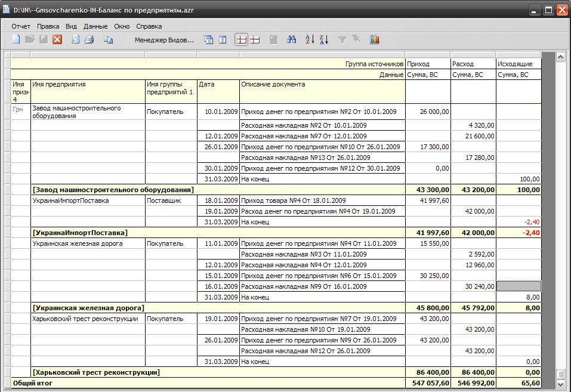
Task: Open Менеджер Видов... button
Action: click(164, 40)
